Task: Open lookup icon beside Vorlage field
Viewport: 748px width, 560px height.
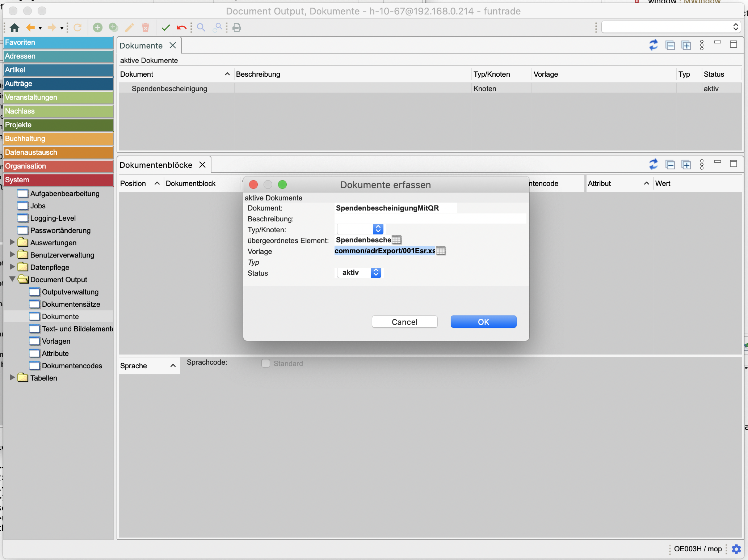Action: 441,251
